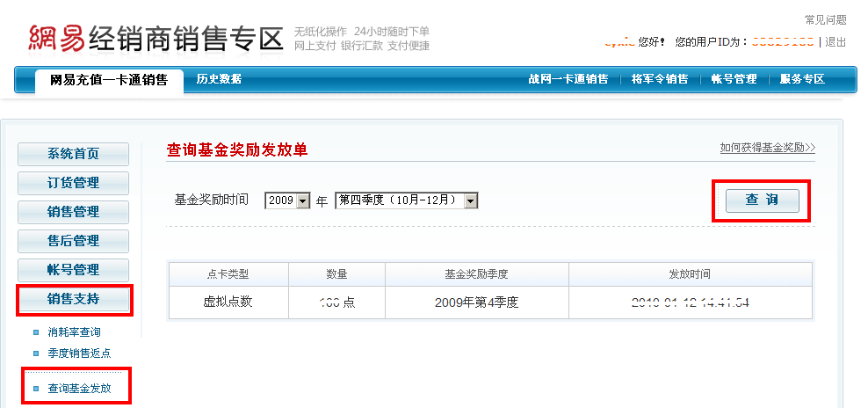Switch to the 历史数据 tab
The width and height of the screenshot is (868, 408).
pyautogui.click(x=219, y=79)
